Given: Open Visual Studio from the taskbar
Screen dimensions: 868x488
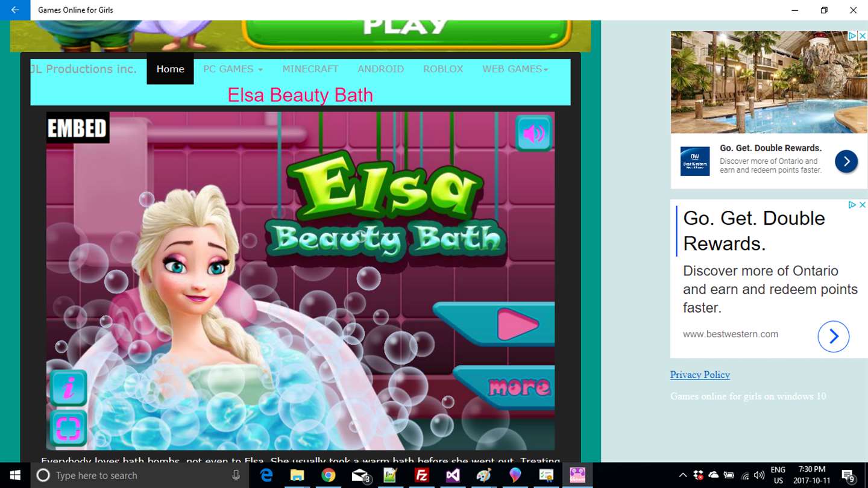Looking at the screenshot, I should [453, 475].
